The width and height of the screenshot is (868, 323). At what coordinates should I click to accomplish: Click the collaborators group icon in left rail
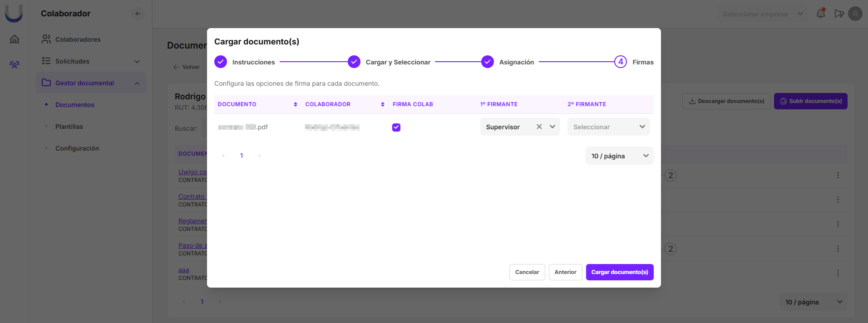(x=15, y=65)
